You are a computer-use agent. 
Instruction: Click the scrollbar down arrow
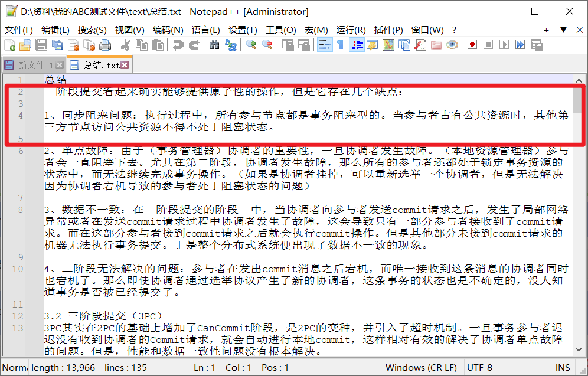point(578,349)
